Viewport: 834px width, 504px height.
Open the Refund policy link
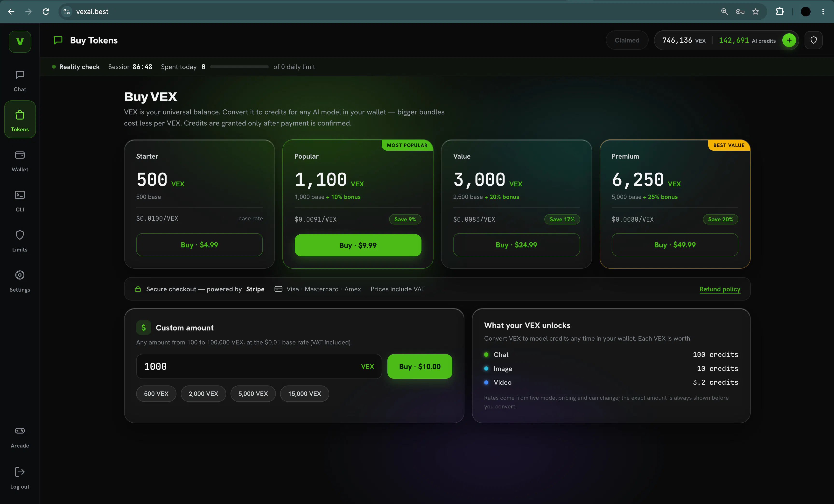(720, 289)
